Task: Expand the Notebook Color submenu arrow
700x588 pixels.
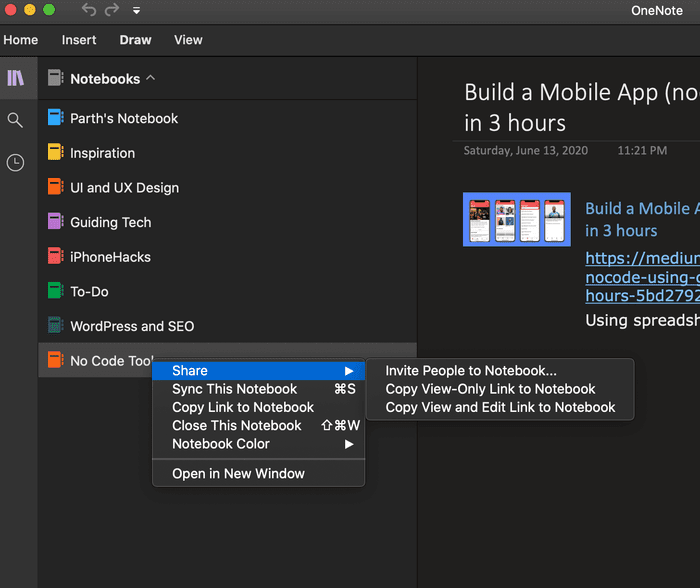Action: click(349, 444)
